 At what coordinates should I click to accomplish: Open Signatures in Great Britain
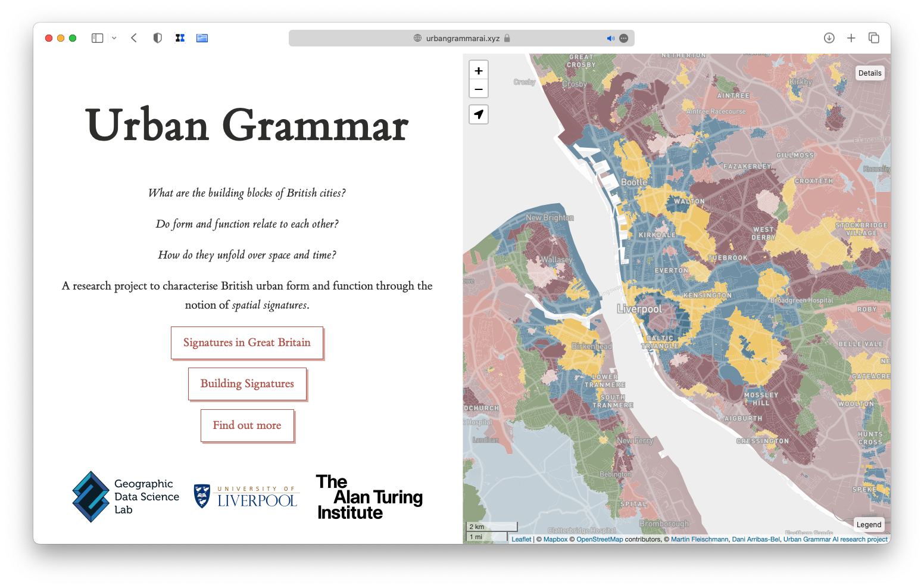click(x=247, y=343)
